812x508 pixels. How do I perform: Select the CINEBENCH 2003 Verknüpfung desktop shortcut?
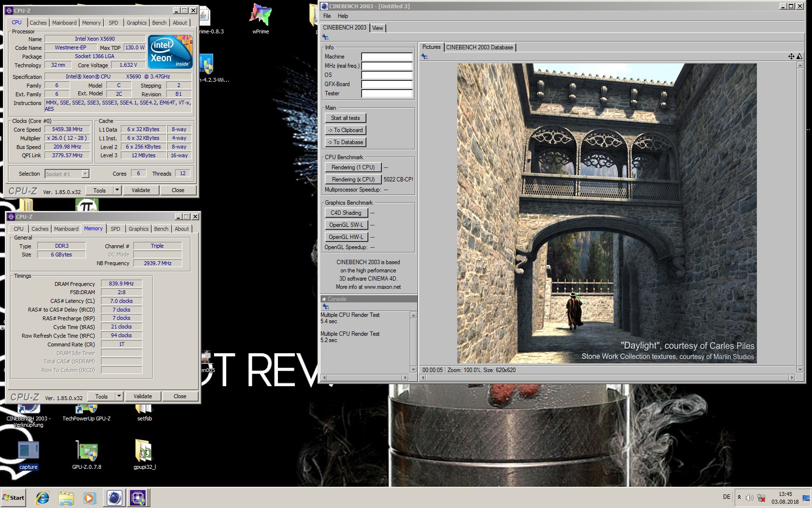[x=29, y=416]
